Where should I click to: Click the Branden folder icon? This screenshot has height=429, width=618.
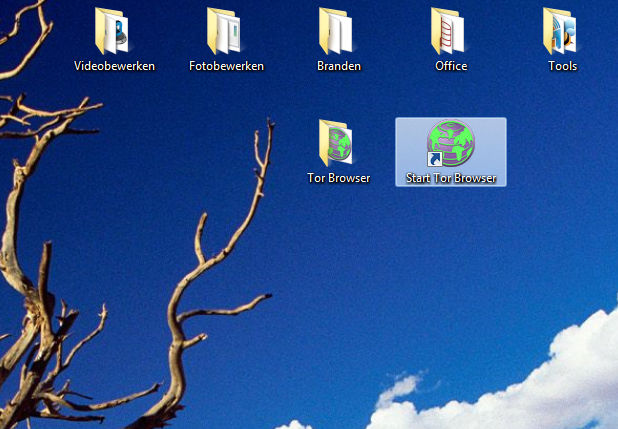338,31
